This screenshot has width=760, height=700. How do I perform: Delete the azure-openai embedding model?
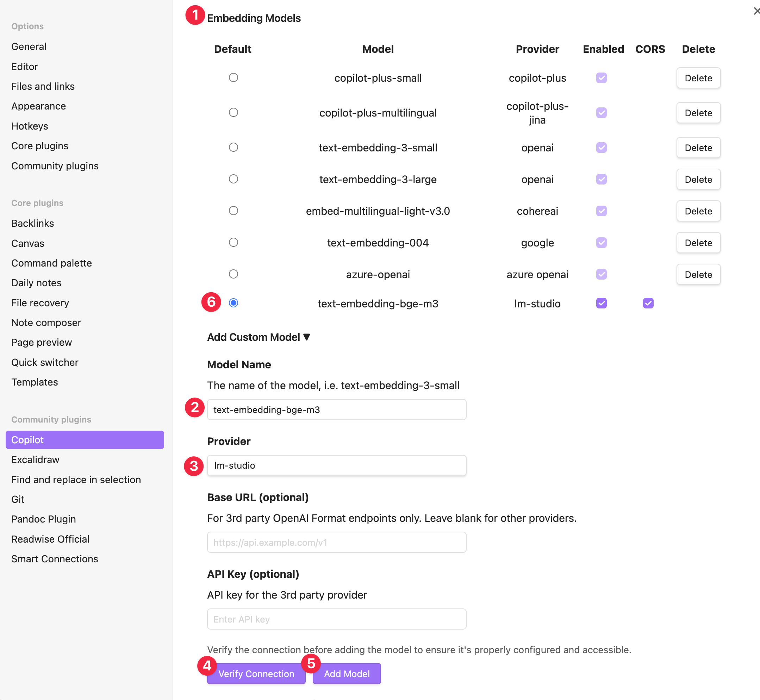698,274
